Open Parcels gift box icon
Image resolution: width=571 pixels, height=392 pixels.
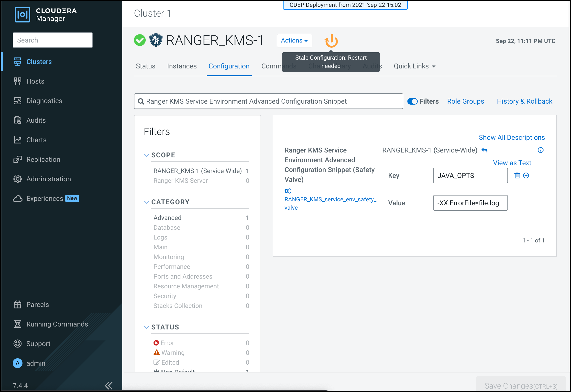(17, 304)
